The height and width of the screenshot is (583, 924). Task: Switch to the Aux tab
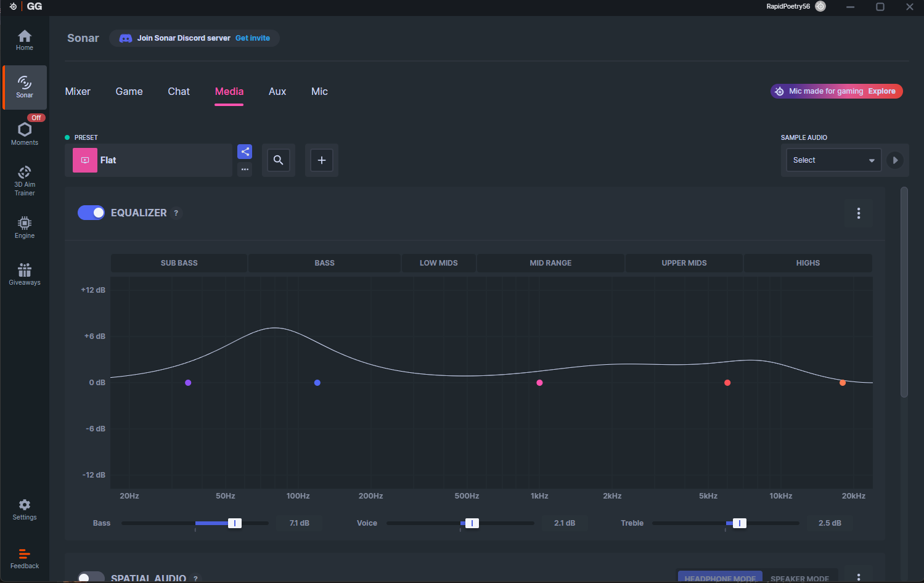277,91
